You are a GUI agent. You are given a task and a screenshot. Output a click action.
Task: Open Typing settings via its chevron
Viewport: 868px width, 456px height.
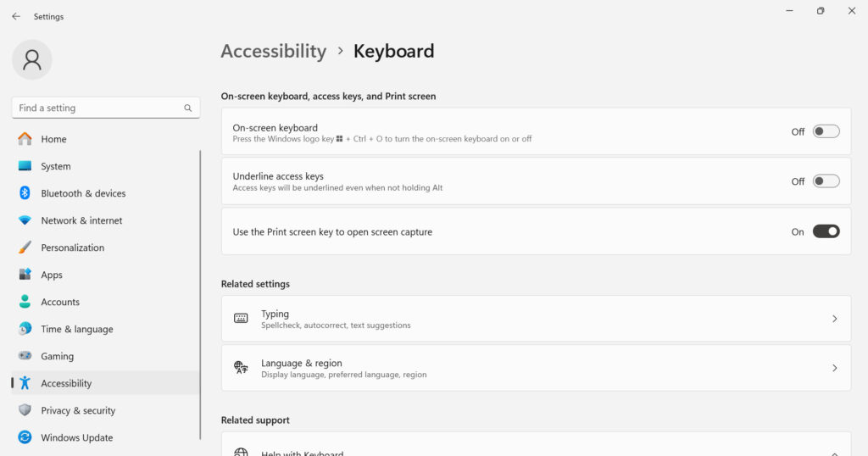834,319
